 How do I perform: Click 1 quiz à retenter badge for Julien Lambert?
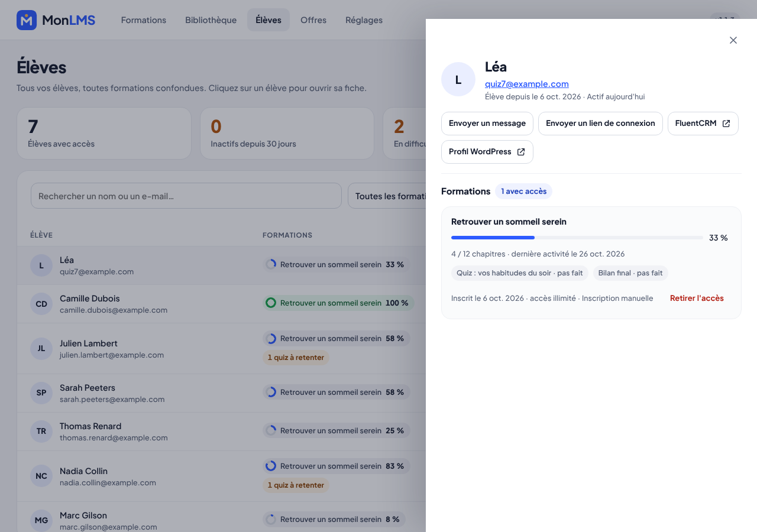click(296, 358)
